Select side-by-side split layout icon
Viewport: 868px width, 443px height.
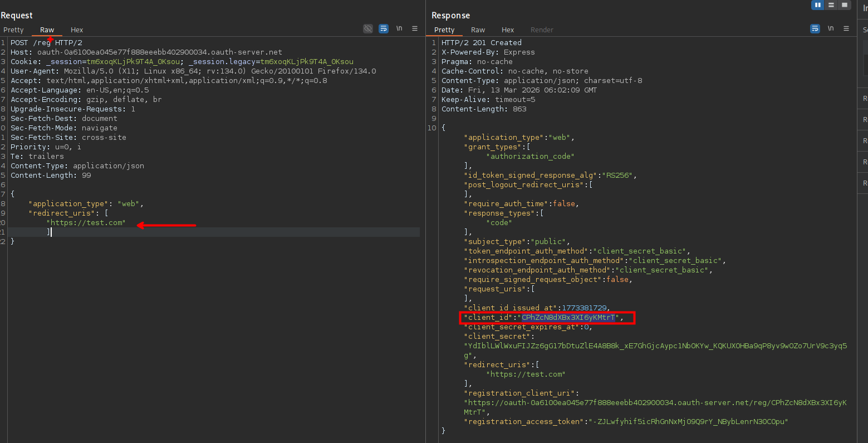point(817,5)
